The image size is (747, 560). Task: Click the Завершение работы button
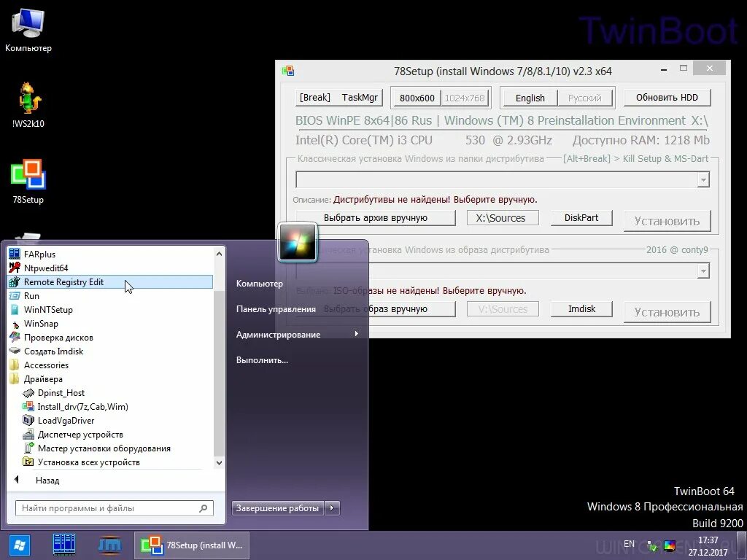278,508
